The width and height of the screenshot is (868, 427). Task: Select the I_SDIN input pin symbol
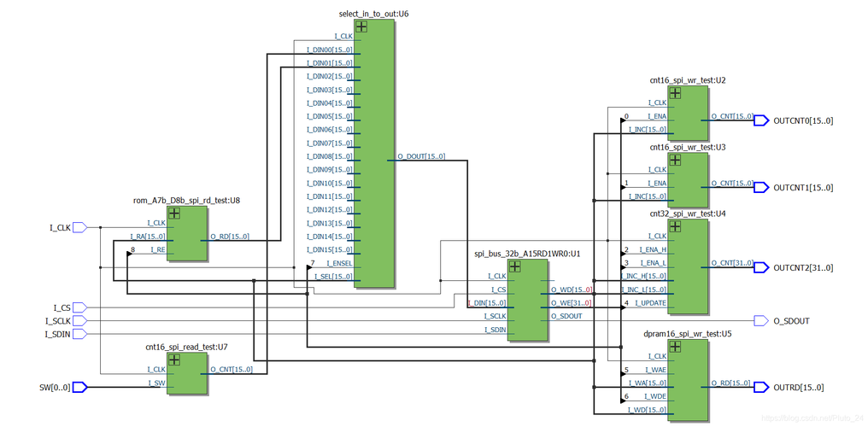[x=80, y=334]
